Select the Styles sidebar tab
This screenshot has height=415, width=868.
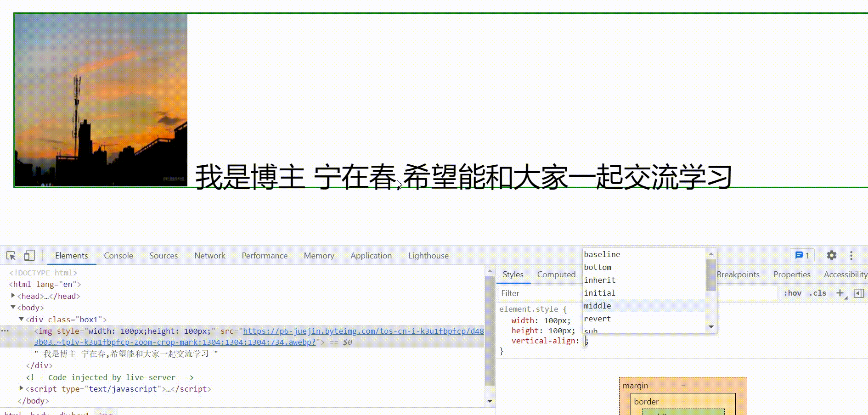[513, 275]
